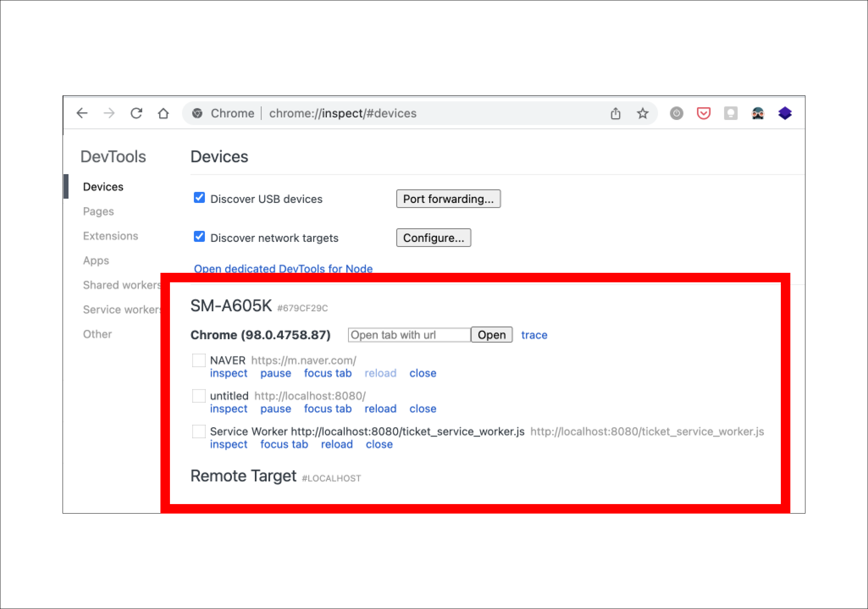Screen dimensions: 868x609
Task: Bookmark page with the star icon
Action: [642, 113]
